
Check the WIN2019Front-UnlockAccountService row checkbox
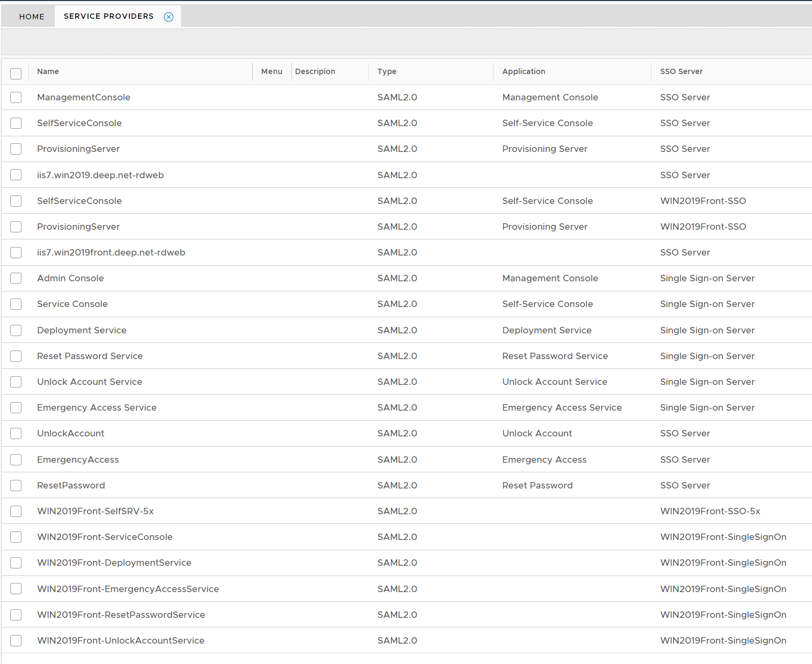coord(16,640)
